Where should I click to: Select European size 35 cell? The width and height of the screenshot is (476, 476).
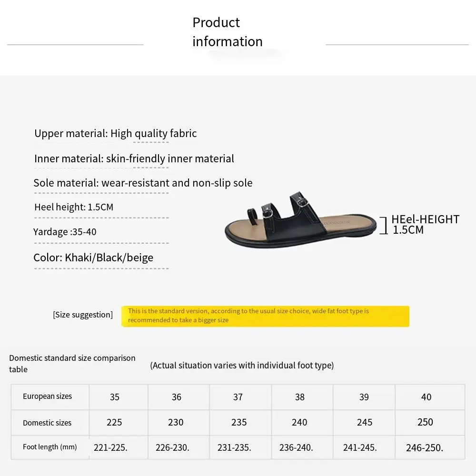coord(115,397)
